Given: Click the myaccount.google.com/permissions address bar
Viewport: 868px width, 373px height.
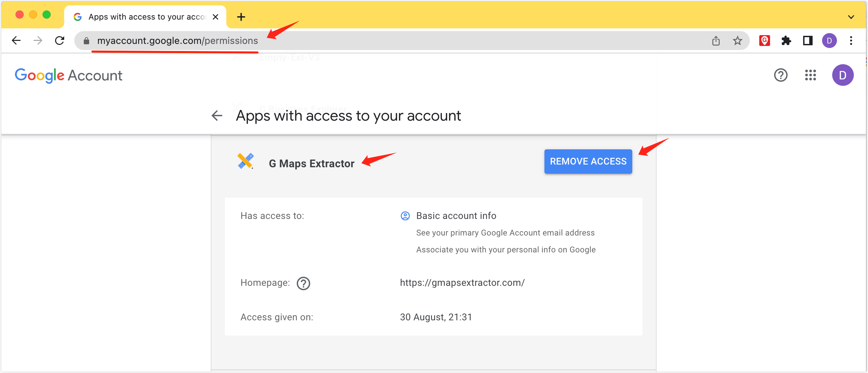Looking at the screenshot, I should pyautogui.click(x=411, y=41).
